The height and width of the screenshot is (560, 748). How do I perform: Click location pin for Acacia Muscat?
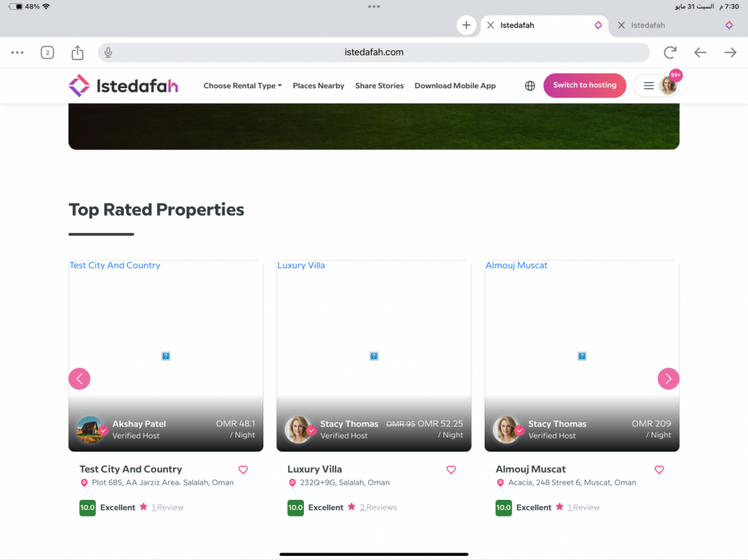[x=500, y=483]
